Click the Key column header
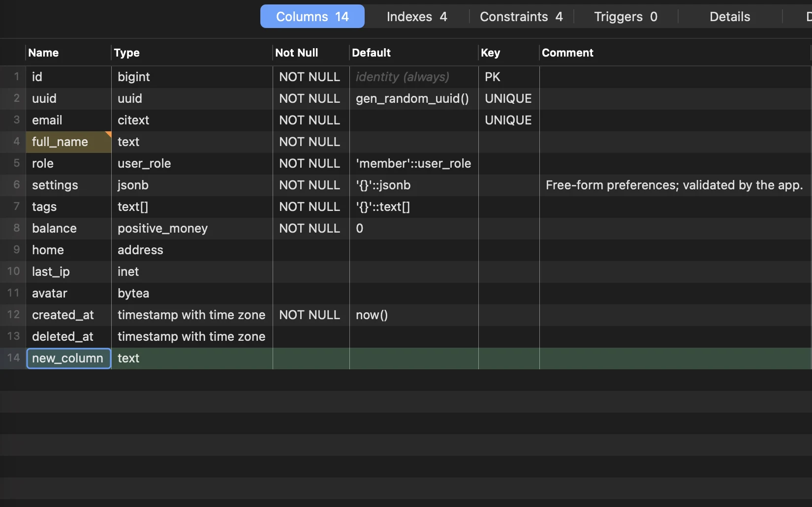This screenshot has width=812, height=507. pyautogui.click(x=508, y=53)
